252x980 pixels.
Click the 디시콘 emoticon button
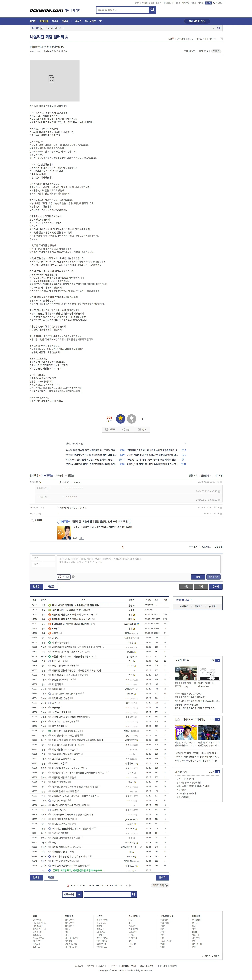(x=64, y=577)
